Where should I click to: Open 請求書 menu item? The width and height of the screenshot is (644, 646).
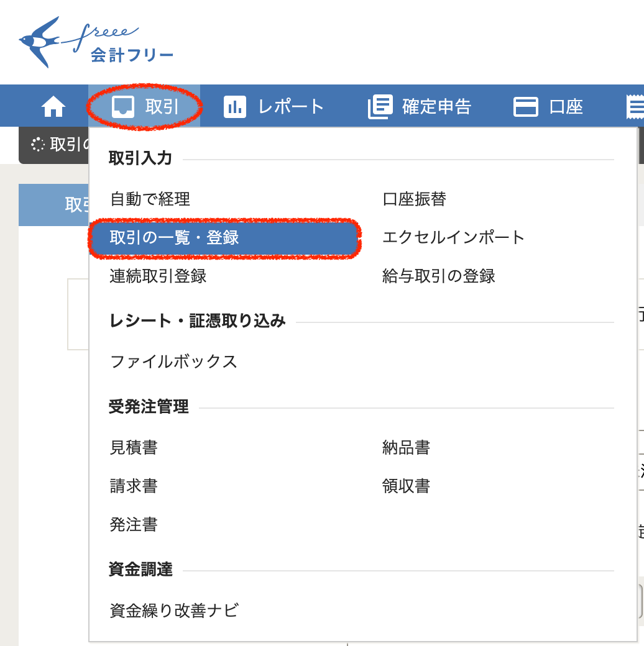(x=134, y=486)
